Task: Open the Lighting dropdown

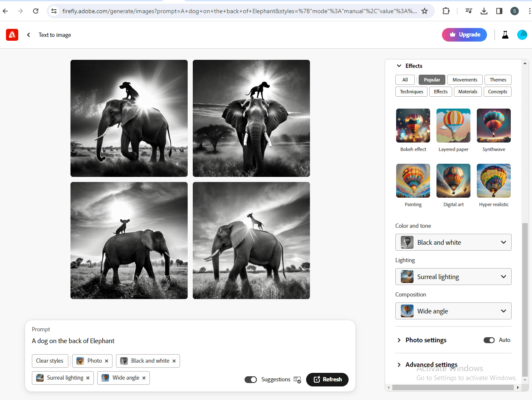Action: pos(453,277)
